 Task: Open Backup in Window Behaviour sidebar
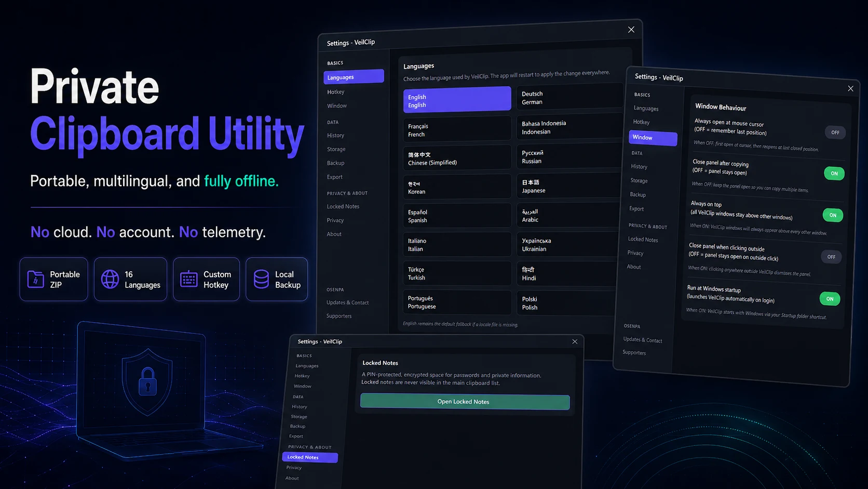tap(638, 194)
